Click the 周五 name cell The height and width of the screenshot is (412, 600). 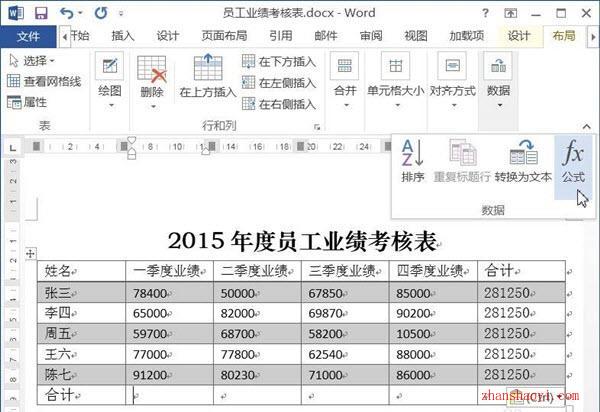[x=81, y=334]
